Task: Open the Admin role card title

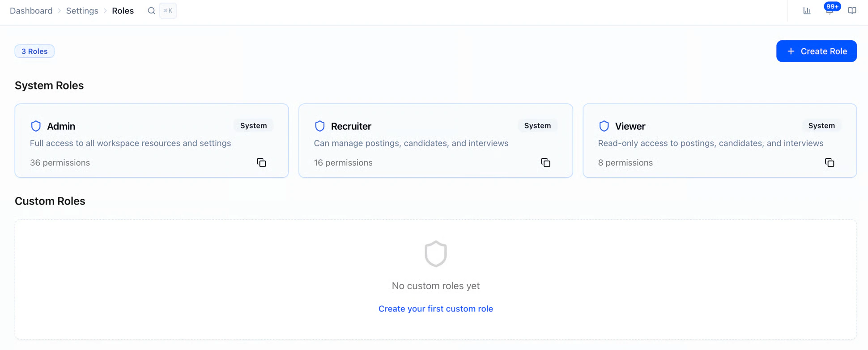Action: tap(61, 126)
